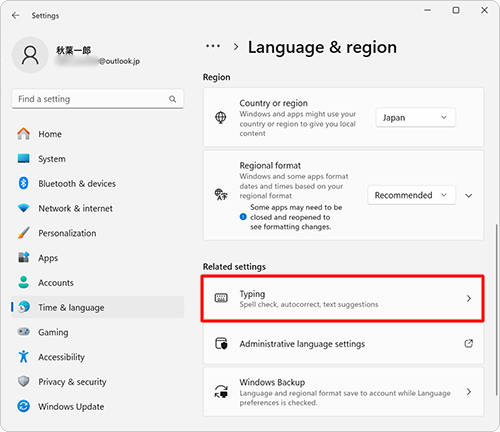Click the Find a setting search box
Screen dimensions: 500x432
click(97, 99)
